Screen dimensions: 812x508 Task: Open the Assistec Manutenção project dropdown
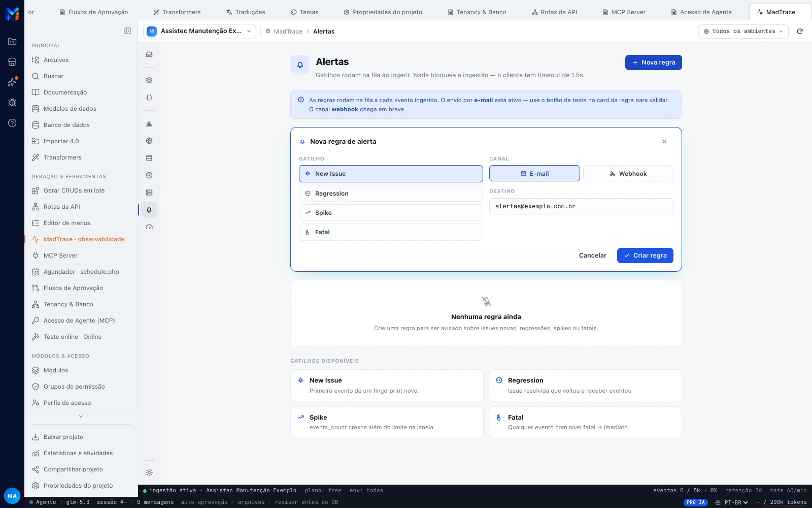[x=199, y=31]
